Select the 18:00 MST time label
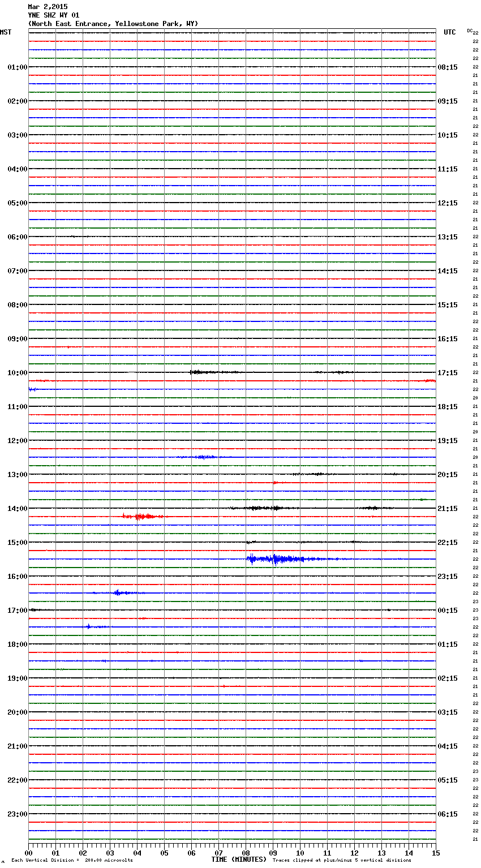Screen dimensions: 481x868 18,644
